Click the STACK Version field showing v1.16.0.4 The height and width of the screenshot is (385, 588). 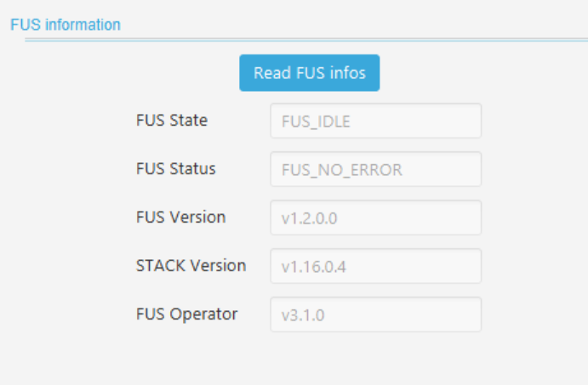coord(375,266)
